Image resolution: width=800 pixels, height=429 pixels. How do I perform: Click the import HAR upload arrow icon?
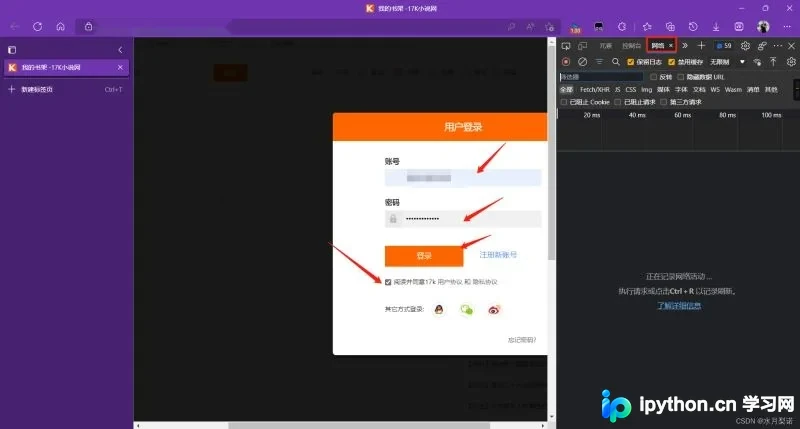coord(773,62)
